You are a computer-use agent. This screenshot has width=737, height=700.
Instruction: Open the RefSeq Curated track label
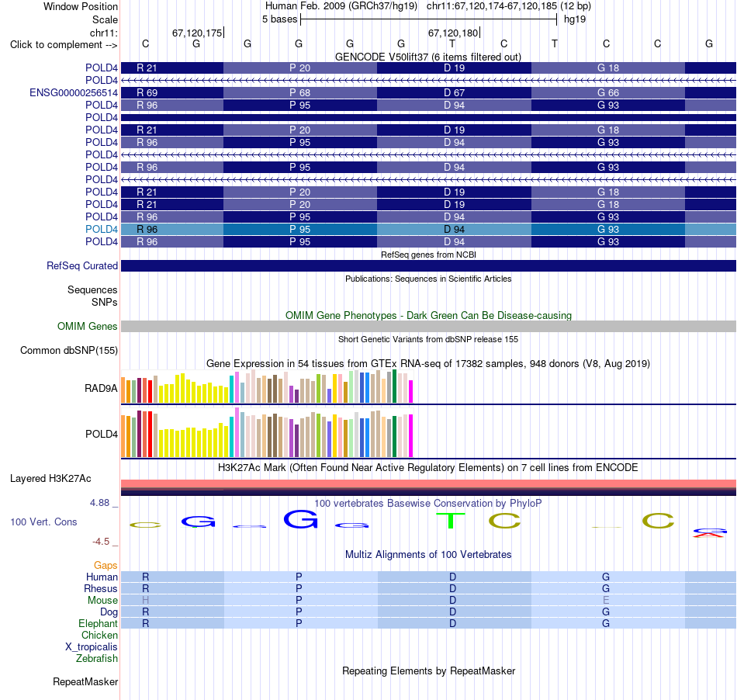point(81,265)
